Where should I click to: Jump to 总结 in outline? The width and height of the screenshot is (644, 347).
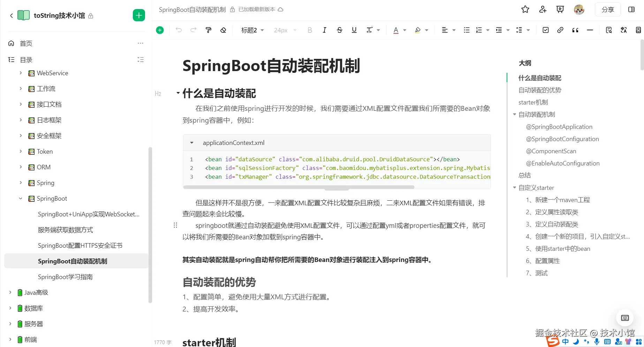tap(524, 175)
